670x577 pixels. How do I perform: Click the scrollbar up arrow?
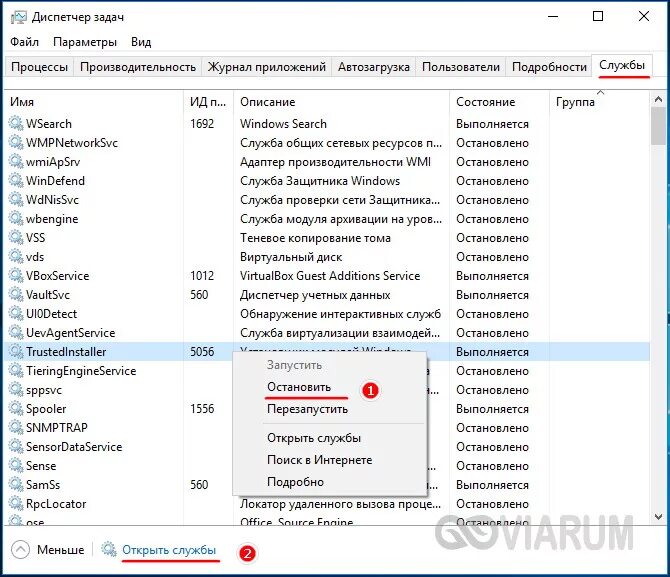pos(658,100)
